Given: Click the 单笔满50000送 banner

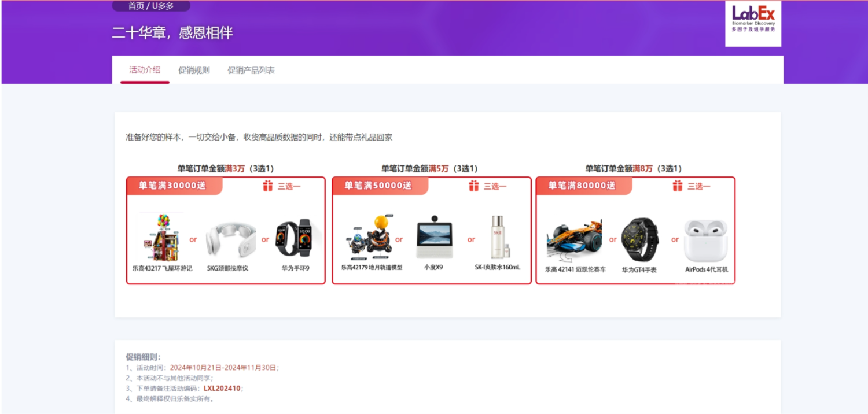Looking at the screenshot, I should click(380, 186).
